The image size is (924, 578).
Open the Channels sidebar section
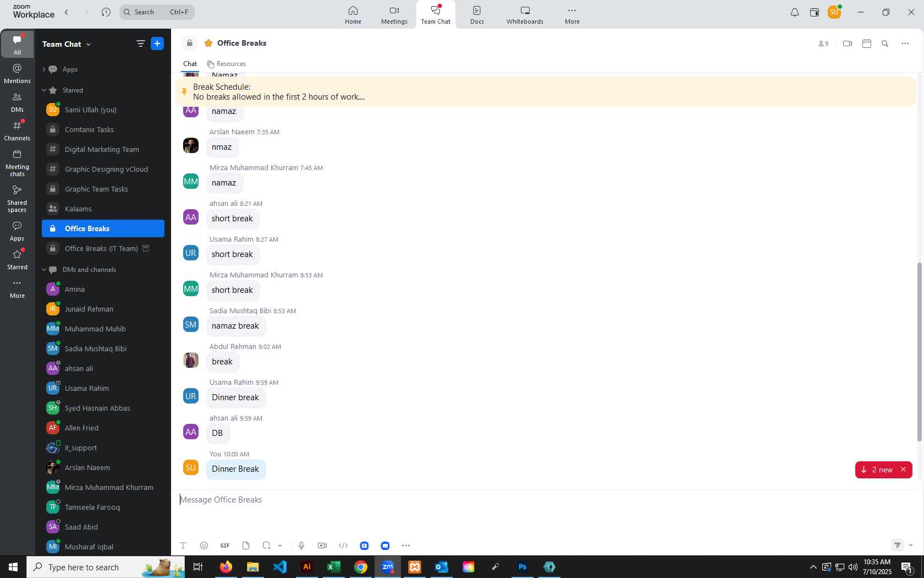[17, 131]
